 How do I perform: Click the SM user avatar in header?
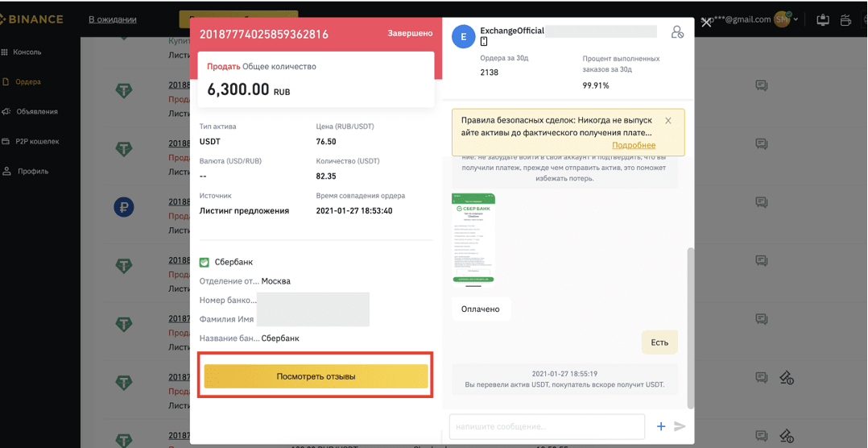782,19
